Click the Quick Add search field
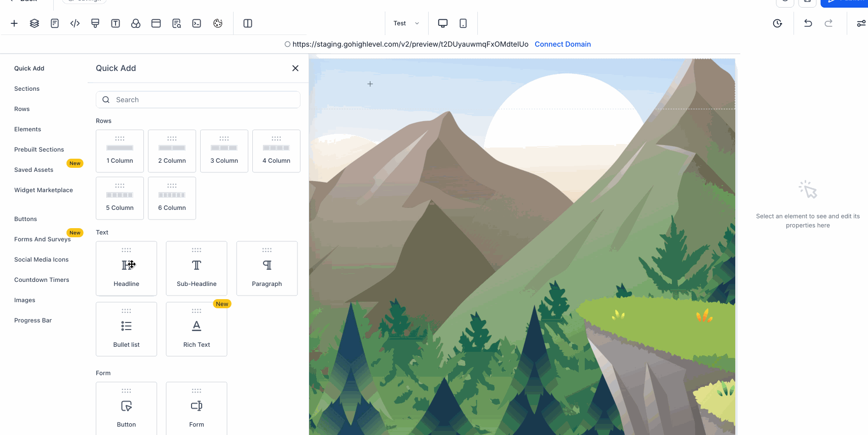The image size is (868, 435). (x=198, y=100)
